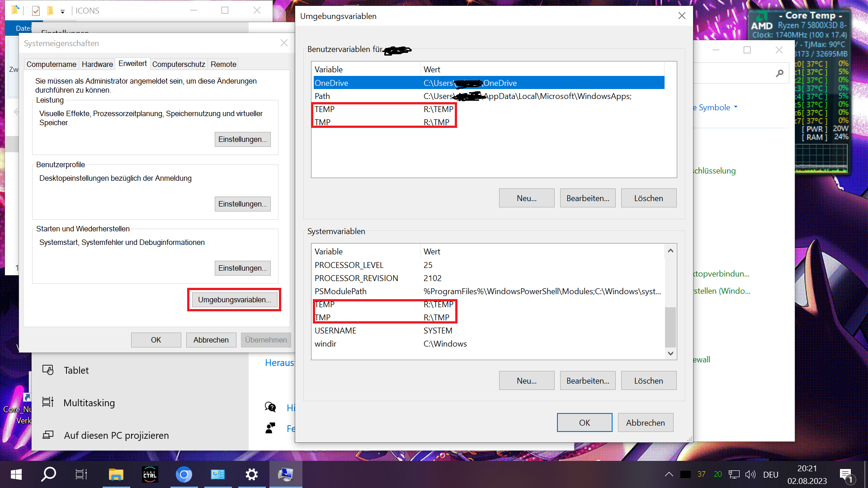Screen dimensions: 868x488
Task: Click the scroll up arrow in Systemvariablen
Action: click(x=670, y=251)
